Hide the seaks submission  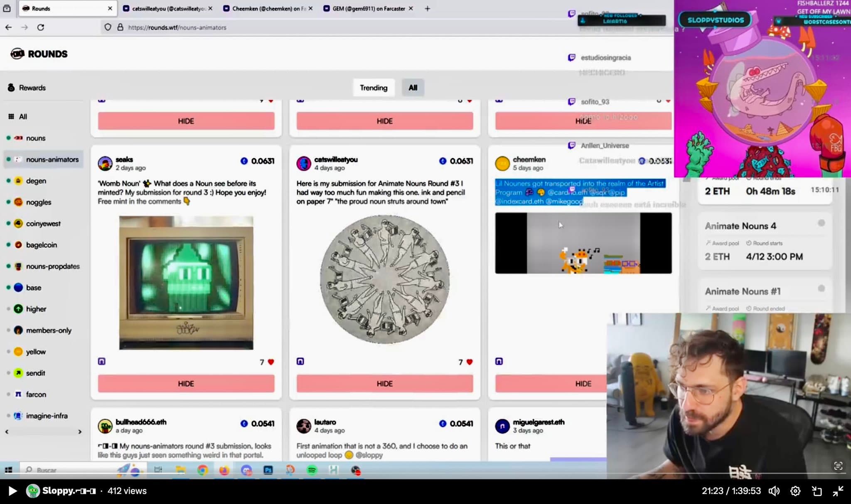[x=186, y=384]
